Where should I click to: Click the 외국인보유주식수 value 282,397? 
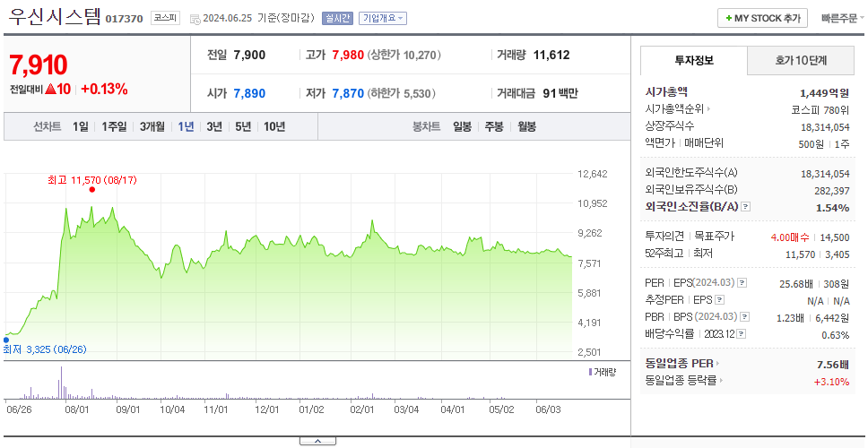pos(830,191)
